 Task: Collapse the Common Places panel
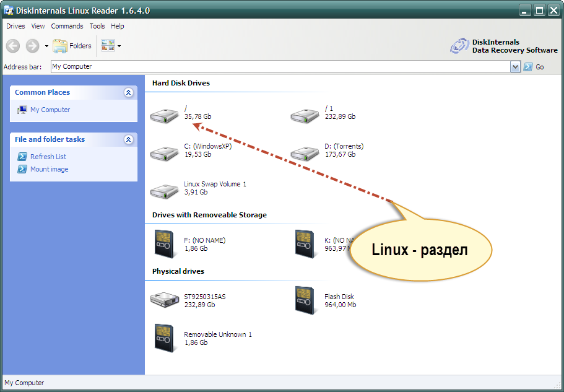click(x=129, y=92)
